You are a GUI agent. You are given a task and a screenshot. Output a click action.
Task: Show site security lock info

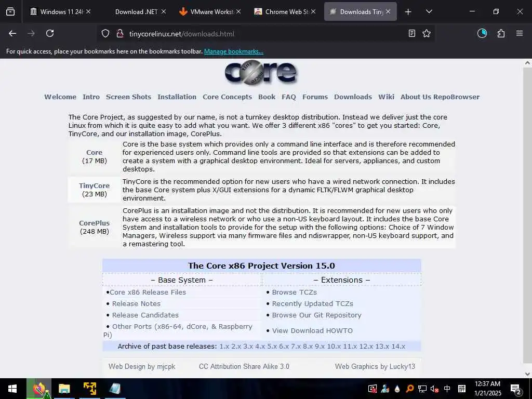click(120, 34)
